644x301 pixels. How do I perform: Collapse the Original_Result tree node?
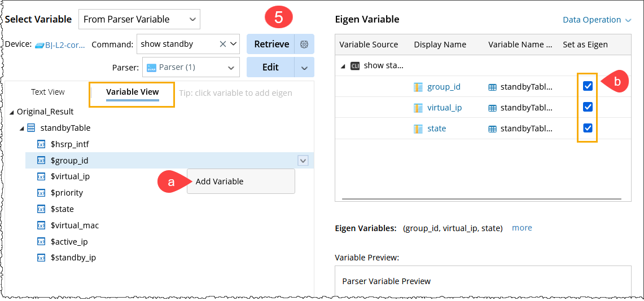pos(12,112)
